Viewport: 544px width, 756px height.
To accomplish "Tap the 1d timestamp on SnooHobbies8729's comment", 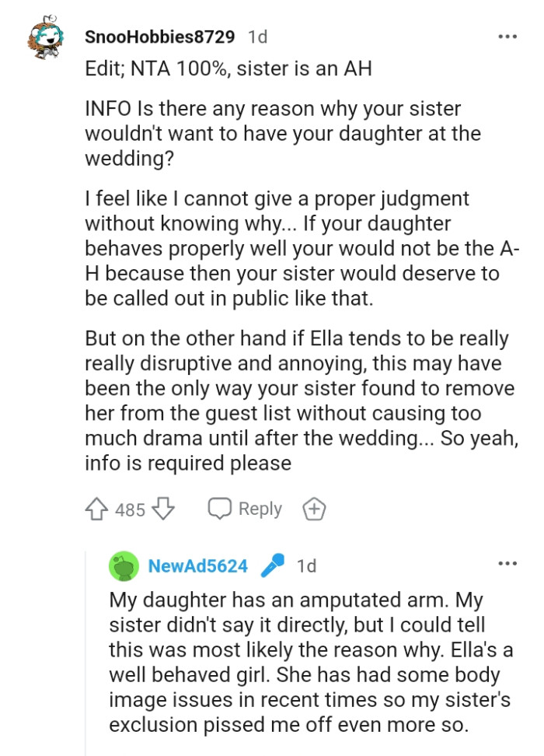I will pos(256,34).
